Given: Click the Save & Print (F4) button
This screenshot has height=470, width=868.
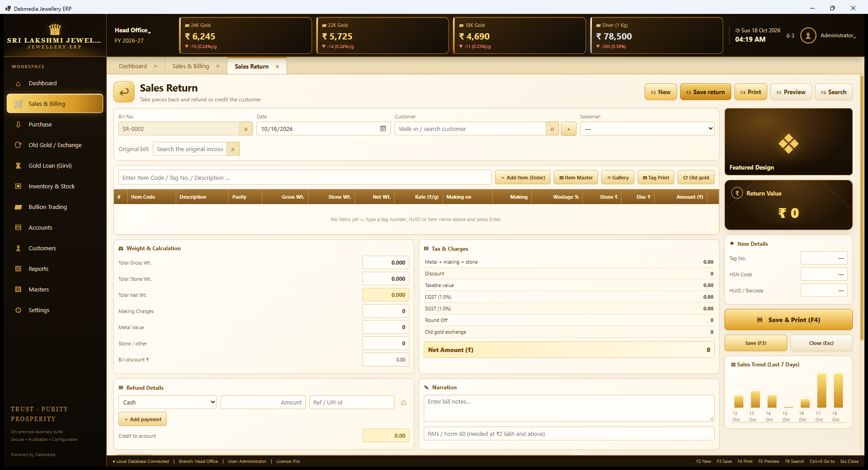Looking at the screenshot, I should coord(788,320).
